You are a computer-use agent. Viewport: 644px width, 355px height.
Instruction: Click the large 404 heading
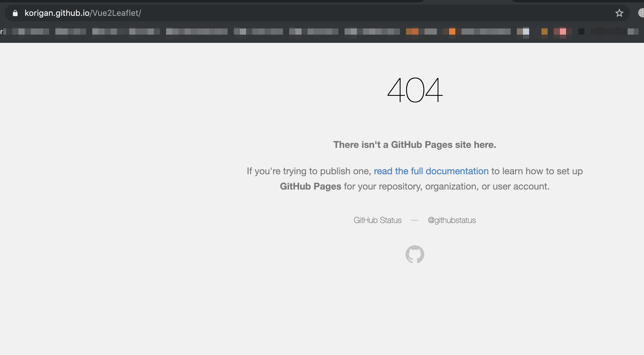pyautogui.click(x=415, y=90)
